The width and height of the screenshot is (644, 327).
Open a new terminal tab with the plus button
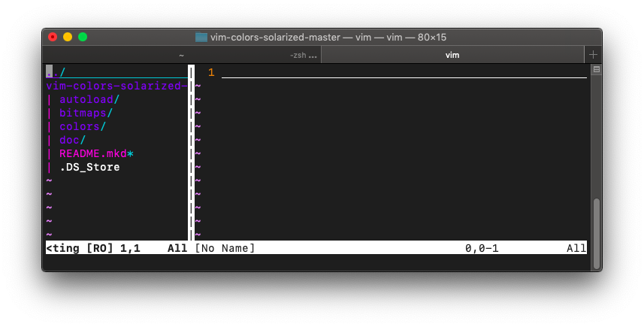(x=593, y=55)
